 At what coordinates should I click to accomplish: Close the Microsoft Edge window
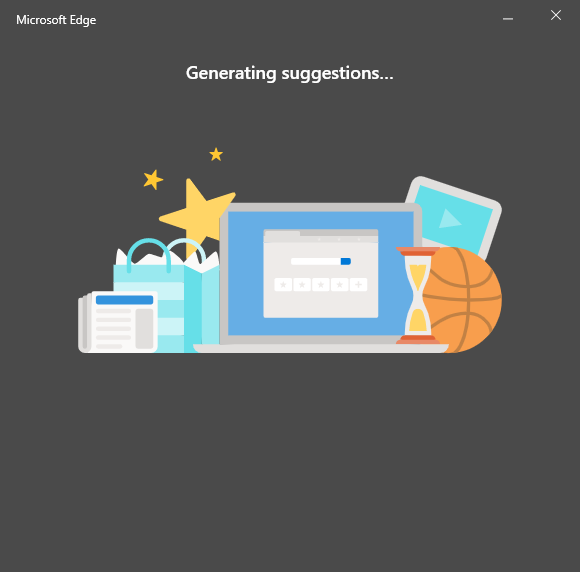[x=556, y=15]
